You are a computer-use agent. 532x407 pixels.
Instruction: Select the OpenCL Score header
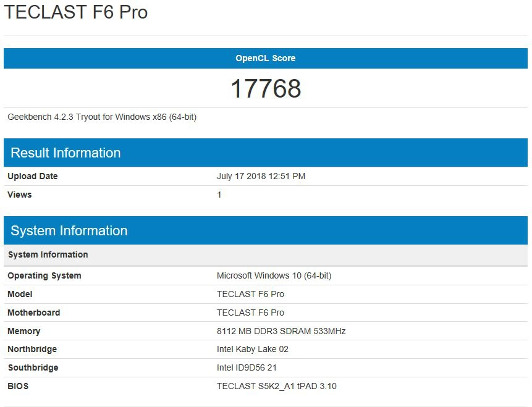[x=266, y=58]
